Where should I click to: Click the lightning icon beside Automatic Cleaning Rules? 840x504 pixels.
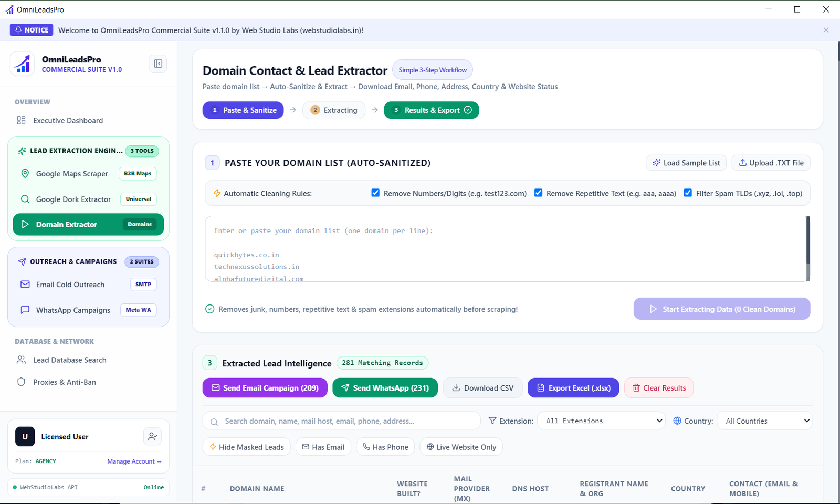click(217, 193)
